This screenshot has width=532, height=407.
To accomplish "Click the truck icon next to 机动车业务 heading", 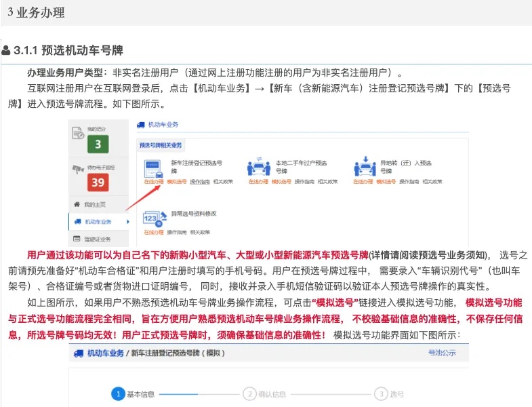I will [140, 125].
